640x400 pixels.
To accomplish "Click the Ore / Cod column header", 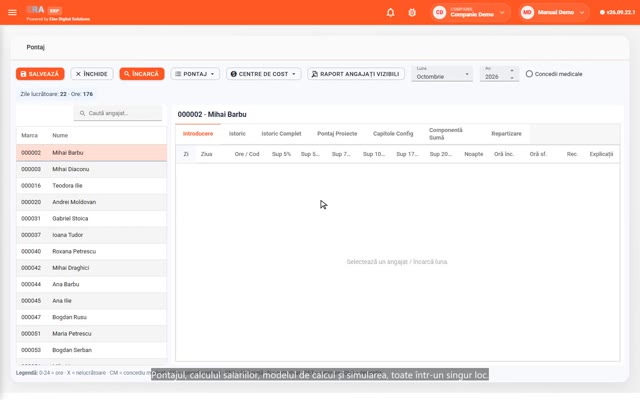I will 247,154.
